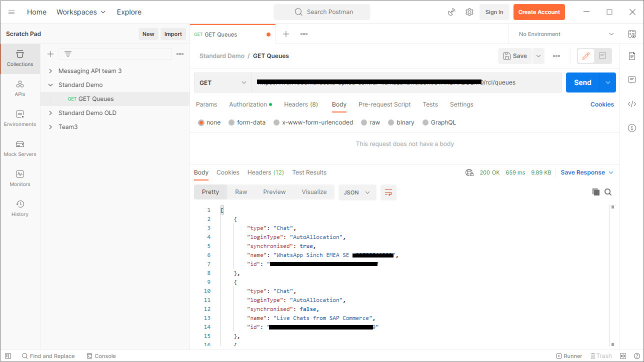Expand the Team3 collection

pos(50,127)
